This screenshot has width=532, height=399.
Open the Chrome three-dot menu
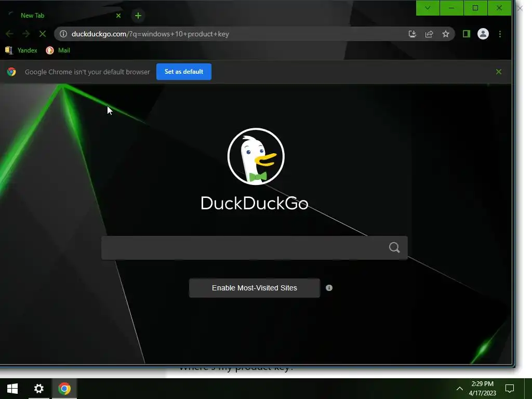tap(500, 34)
